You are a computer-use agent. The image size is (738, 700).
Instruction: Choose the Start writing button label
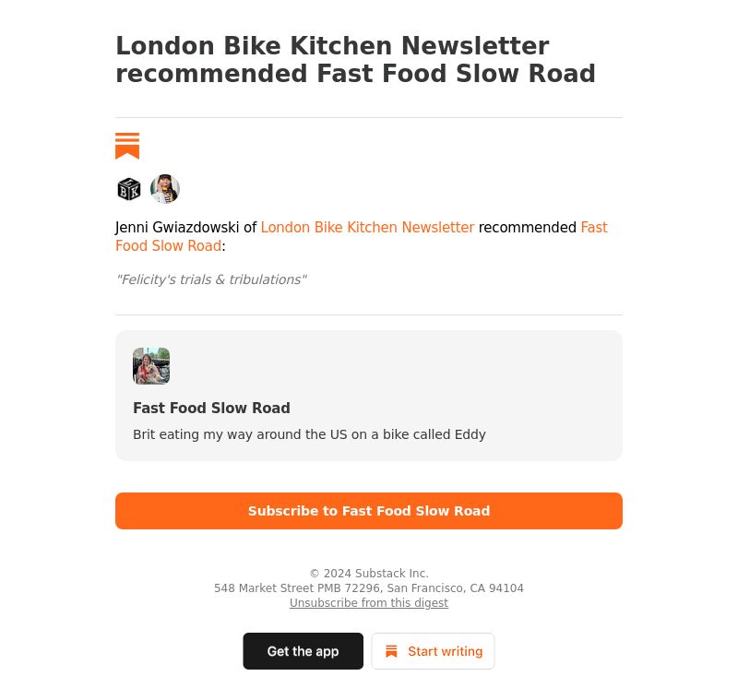445,651
